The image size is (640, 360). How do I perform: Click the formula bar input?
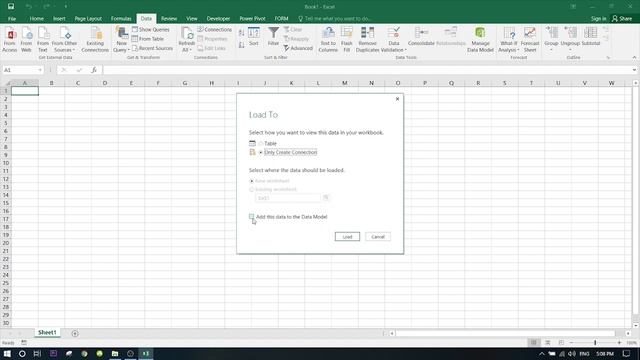pyautogui.click(x=367, y=70)
